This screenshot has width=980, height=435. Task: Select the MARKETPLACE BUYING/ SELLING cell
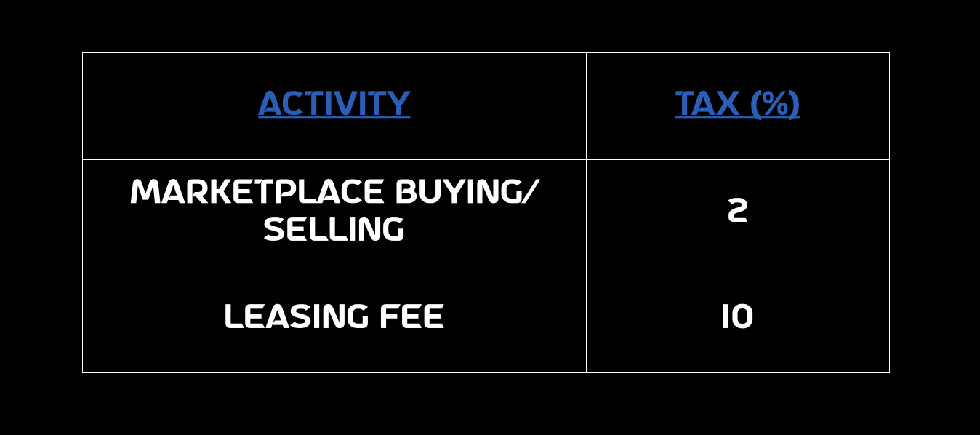click(334, 212)
